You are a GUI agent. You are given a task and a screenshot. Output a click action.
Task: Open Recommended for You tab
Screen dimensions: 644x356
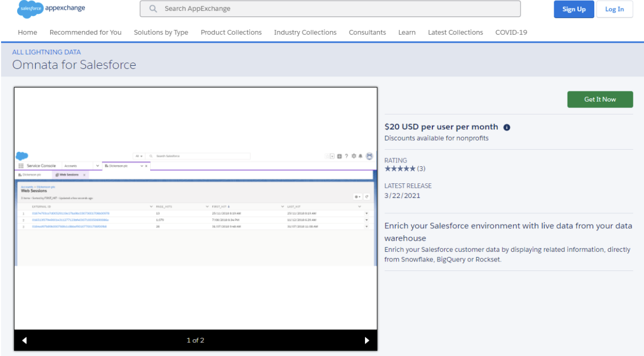[86, 33]
